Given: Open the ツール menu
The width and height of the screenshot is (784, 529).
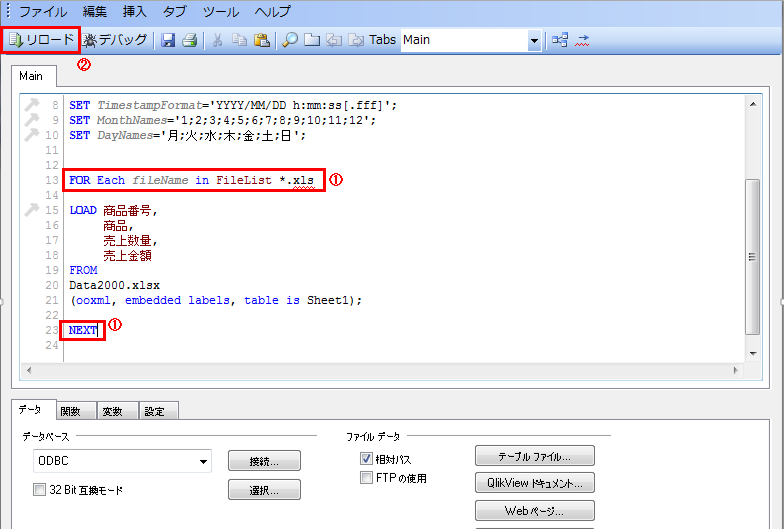Looking at the screenshot, I should coord(221,12).
